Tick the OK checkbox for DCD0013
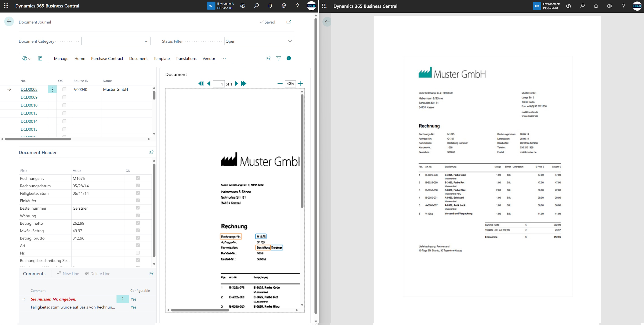This screenshot has height=325, width=644. tap(64, 113)
